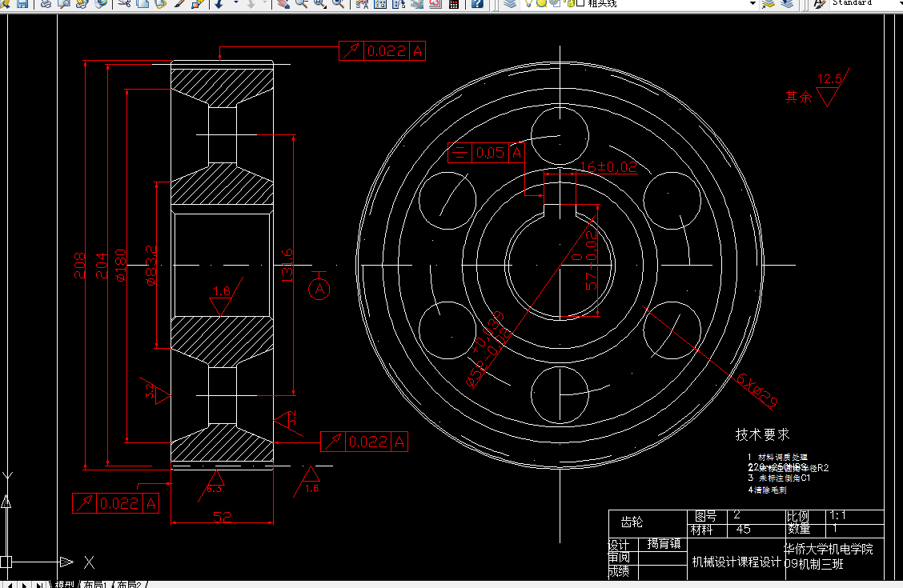Image resolution: width=903 pixels, height=588 pixels.
Task: Select 华侨大学机电学院 in title block
Action: click(828, 549)
